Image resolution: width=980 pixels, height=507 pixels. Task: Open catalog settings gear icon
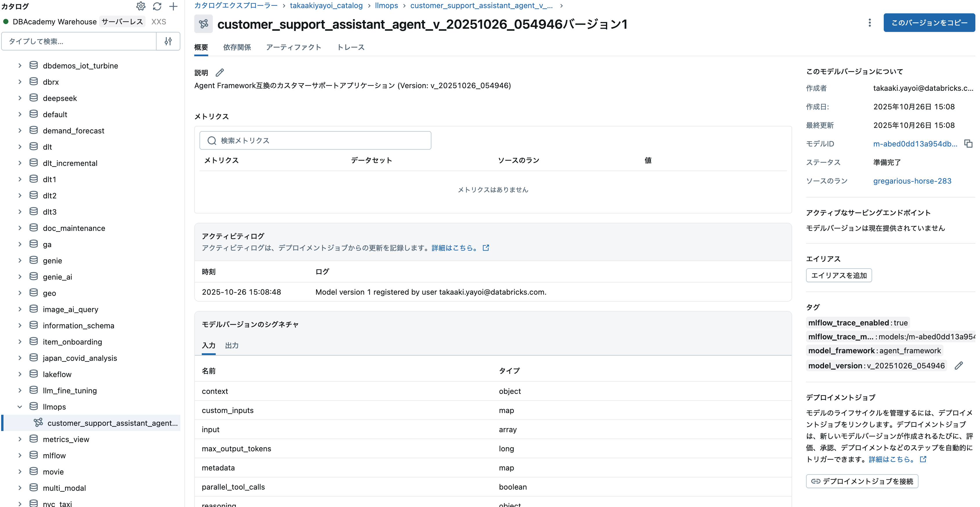tap(141, 6)
